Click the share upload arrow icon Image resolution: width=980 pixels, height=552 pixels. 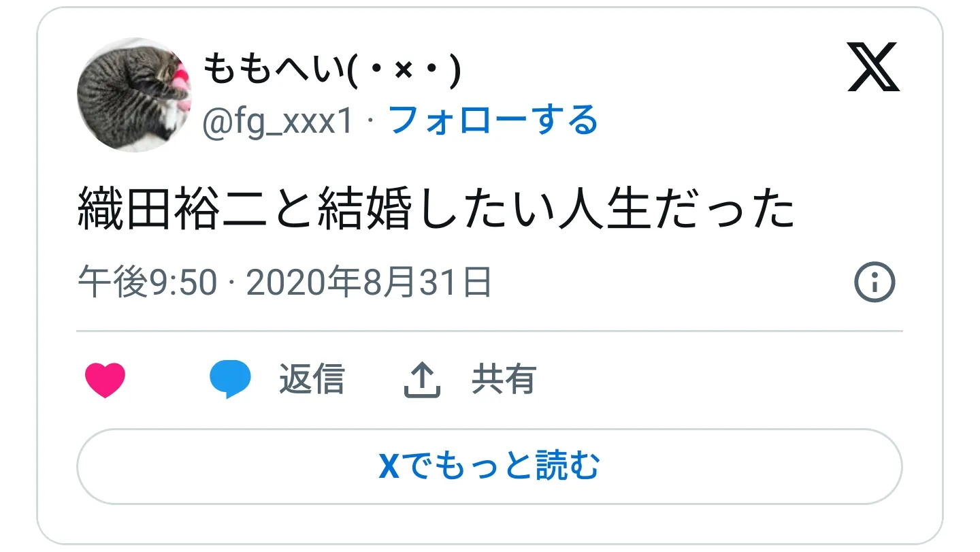[422, 380]
